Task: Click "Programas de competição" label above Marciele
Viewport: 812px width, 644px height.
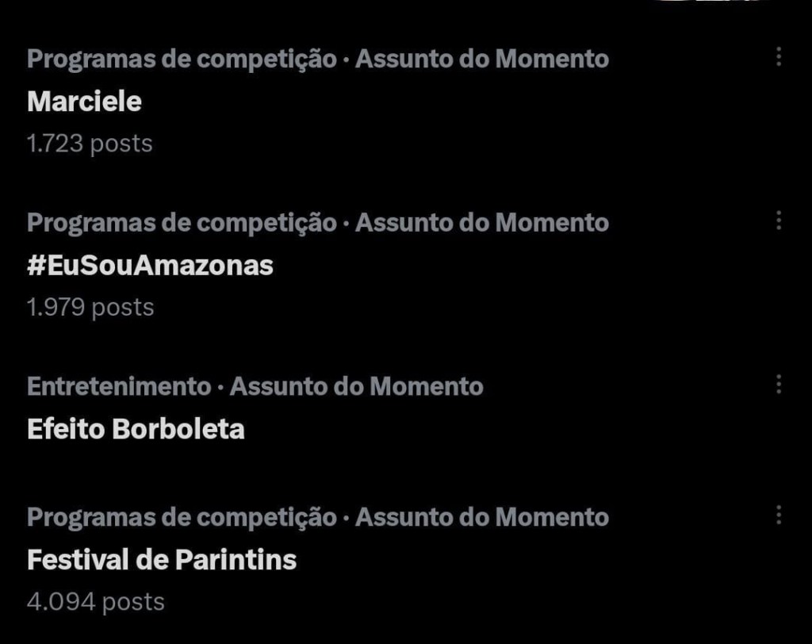Action: coord(182,59)
